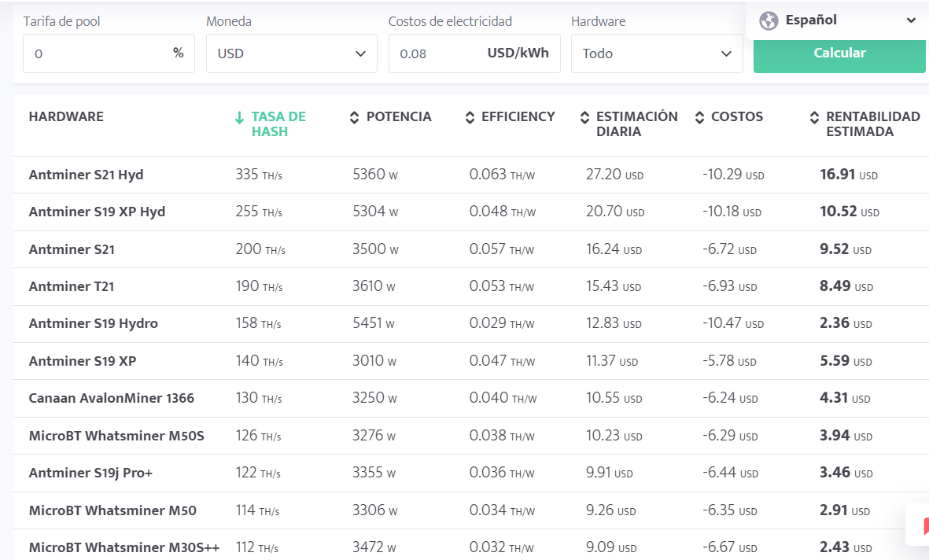Select the MicroBT Whatsminer M50S row
The image size is (929, 560).
point(470,436)
